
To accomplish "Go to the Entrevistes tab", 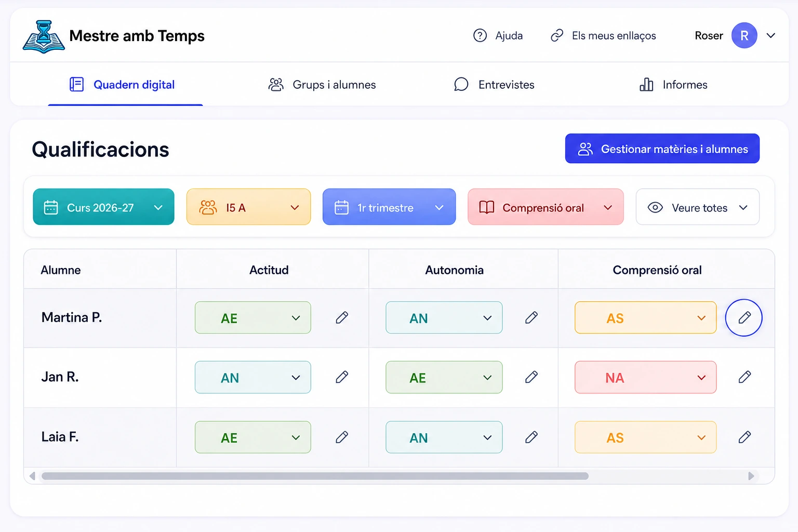I will pos(494,85).
